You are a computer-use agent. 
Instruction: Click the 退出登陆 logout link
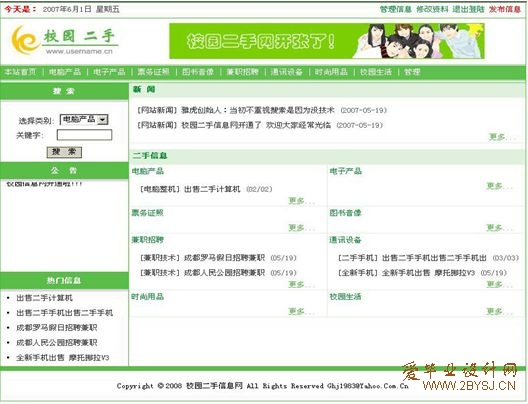click(468, 9)
